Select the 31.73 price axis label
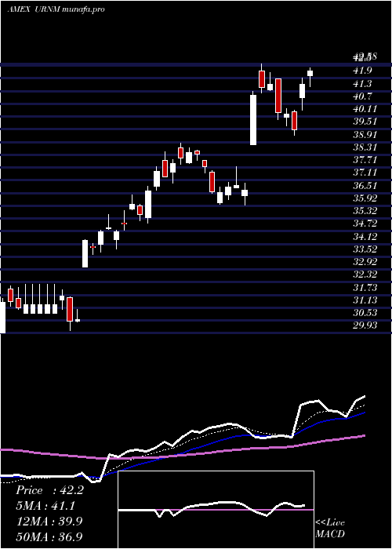Screen dimensions: 392x549 coord(365,288)
